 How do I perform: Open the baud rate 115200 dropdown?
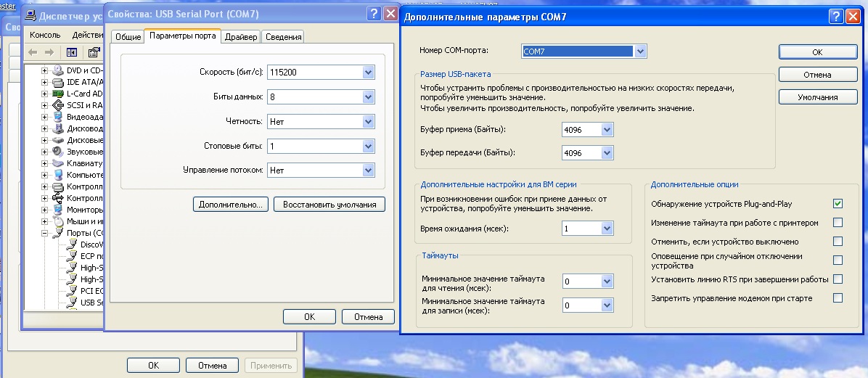pyautogui.click(x=368, y=72)
